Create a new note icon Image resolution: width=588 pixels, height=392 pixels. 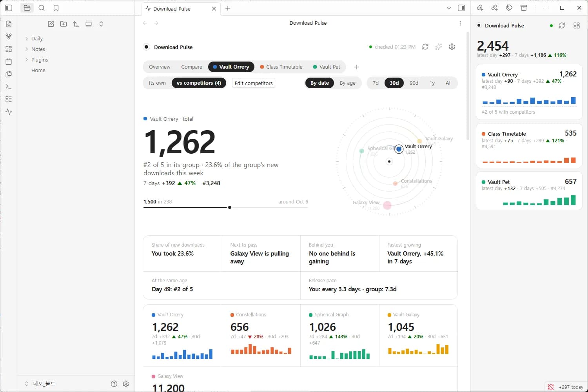tap(51, 24)
